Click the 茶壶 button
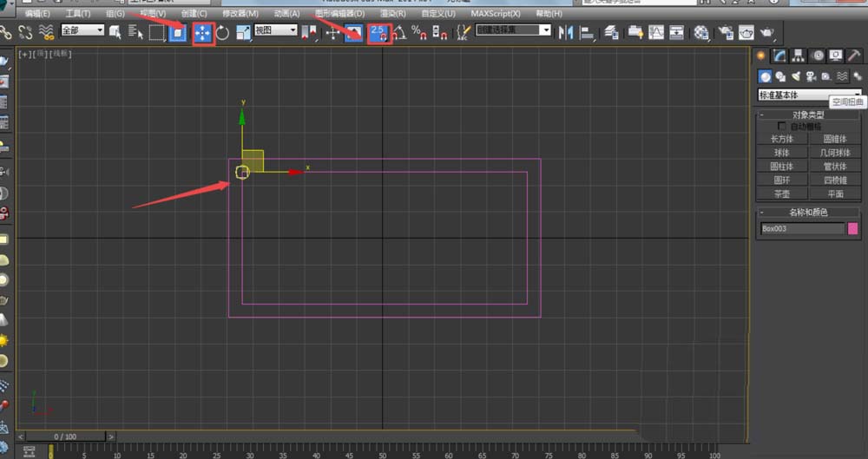The height and width of the screenshot is (459, 868). point(782,194)
